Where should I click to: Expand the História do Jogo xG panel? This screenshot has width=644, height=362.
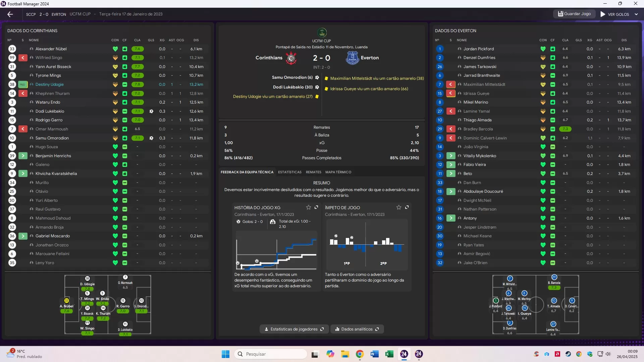pyautogui.click(x=316, y=207)
